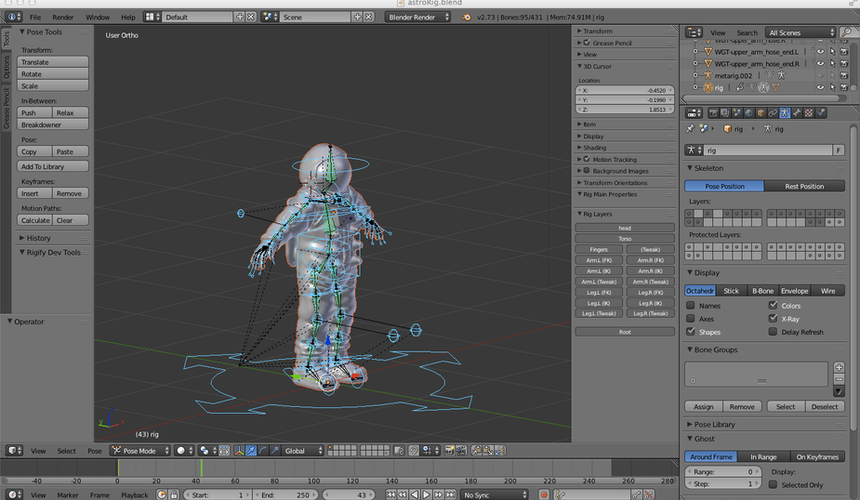Click the Ghost Range value field
Screen dimensions: 860x500
point(724,471)
